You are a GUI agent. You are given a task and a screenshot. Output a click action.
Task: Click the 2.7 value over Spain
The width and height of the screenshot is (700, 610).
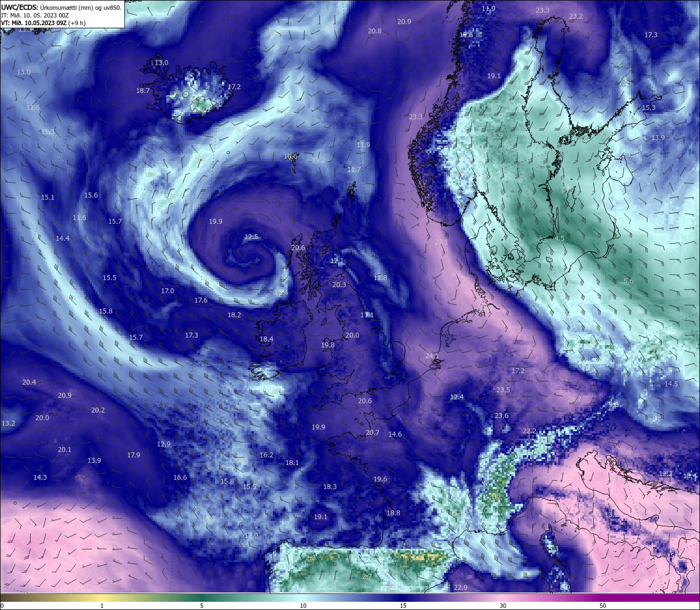pos(367,577)
